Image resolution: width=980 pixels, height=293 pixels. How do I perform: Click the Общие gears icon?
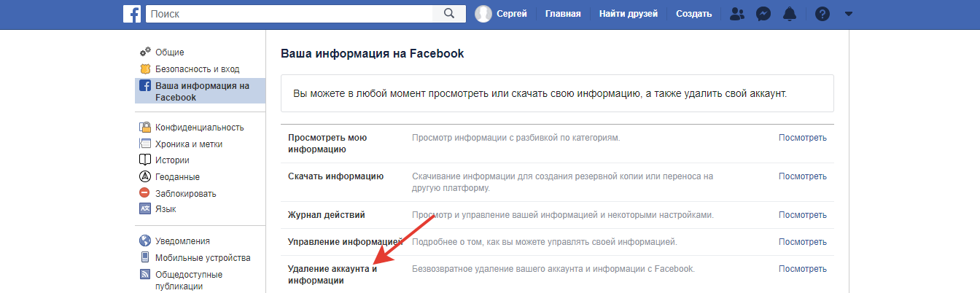pyautogui.click(x=144, y=52)
